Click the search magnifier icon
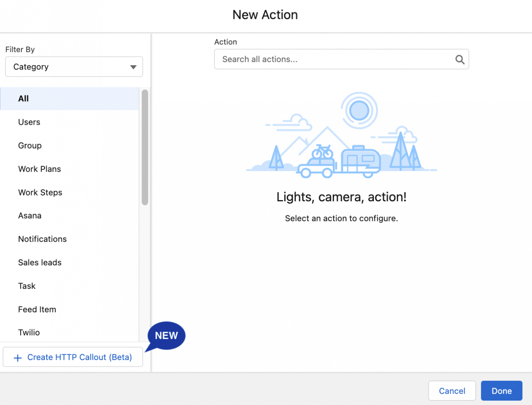Viewport: 532px width, 405px height. pyautogui.click(x=459, y=60)
